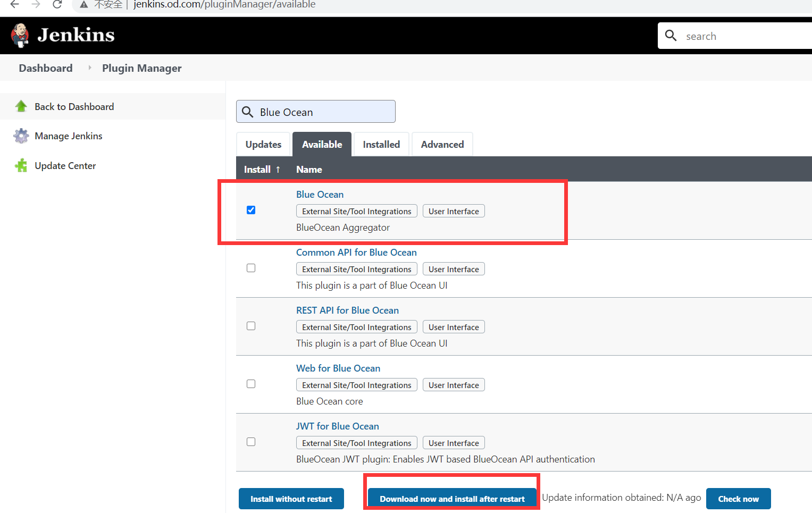The height and width of the screenshot is (513, 812).
Task: Click the Blue Ocean plugin filter field
Action: point(316,112)
